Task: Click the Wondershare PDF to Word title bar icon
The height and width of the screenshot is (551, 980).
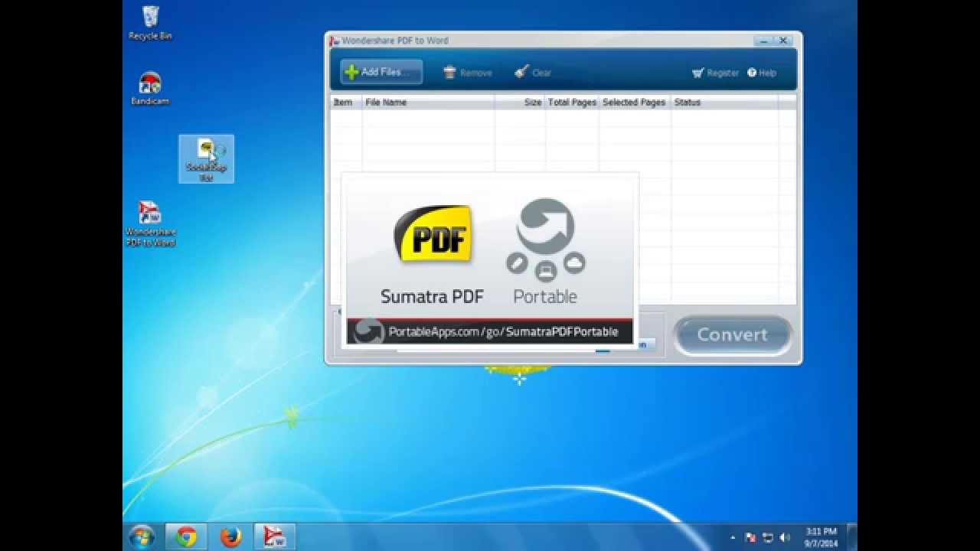Action: click(x=335, y=41)
